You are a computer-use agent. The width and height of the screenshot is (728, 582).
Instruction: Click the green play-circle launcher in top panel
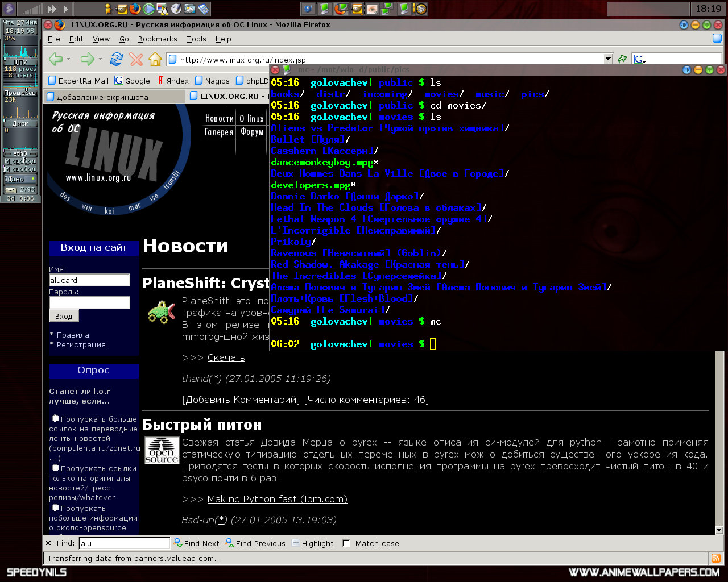point(149,9)
